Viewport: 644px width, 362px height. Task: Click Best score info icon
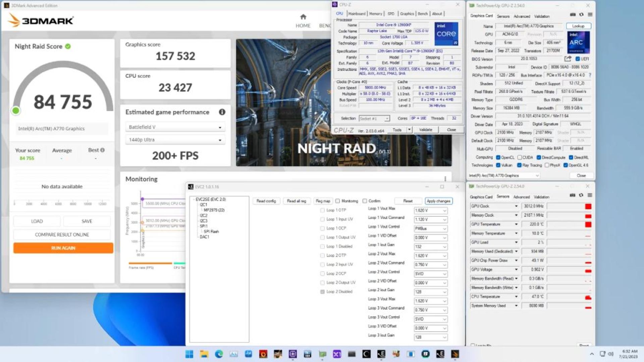pos(102,150)
